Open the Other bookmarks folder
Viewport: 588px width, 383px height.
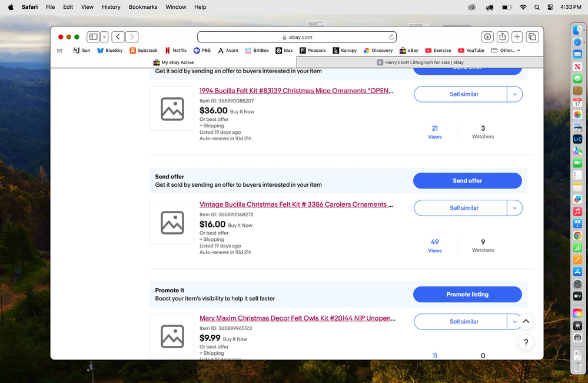(x=506, y=50)
